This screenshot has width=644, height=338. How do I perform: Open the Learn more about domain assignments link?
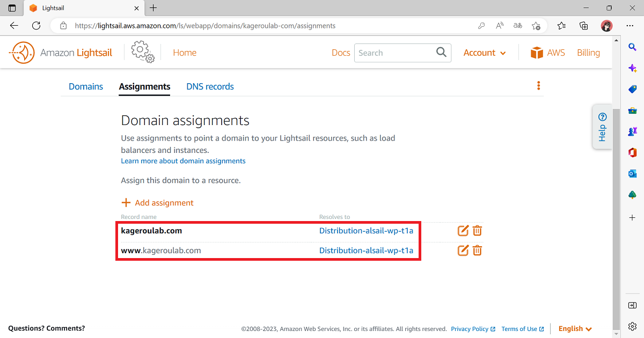click(x=183, y=160)
